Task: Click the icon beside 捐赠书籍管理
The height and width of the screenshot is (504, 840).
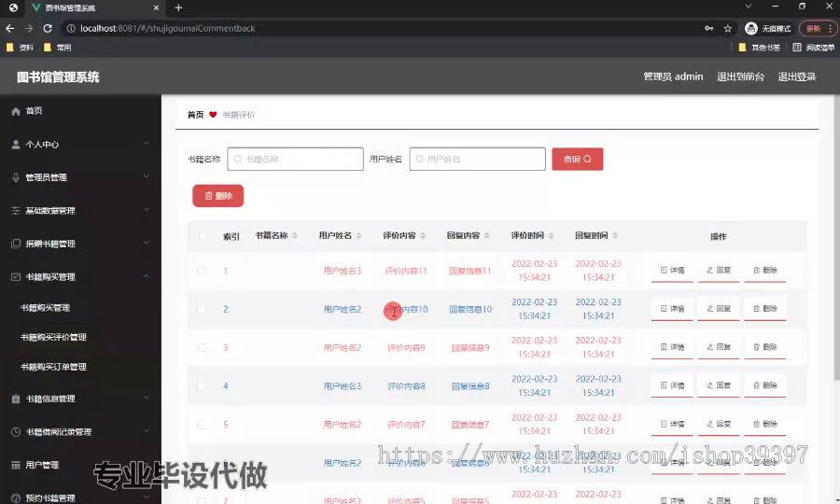Action: pyautogui.click(x=16, y=244)
